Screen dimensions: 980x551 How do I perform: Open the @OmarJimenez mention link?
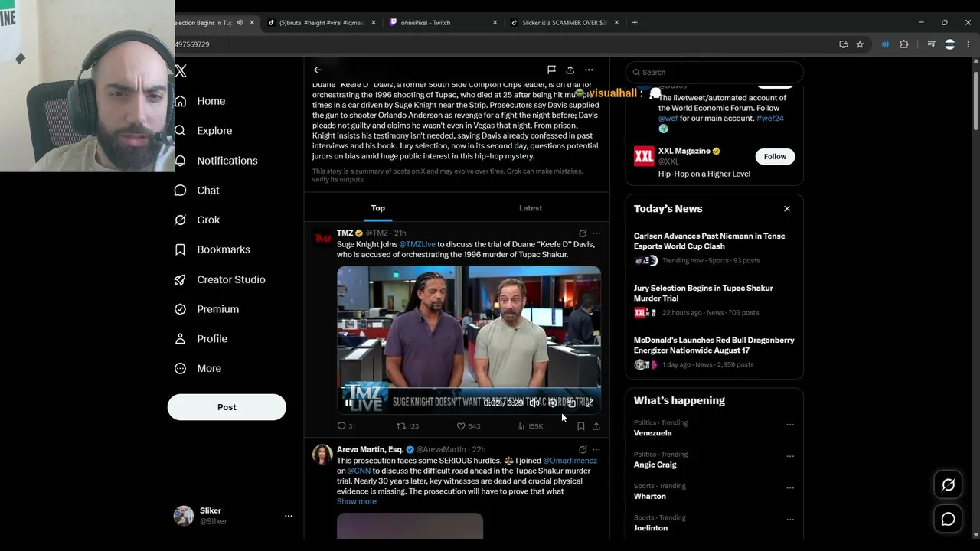pos(570,461)
